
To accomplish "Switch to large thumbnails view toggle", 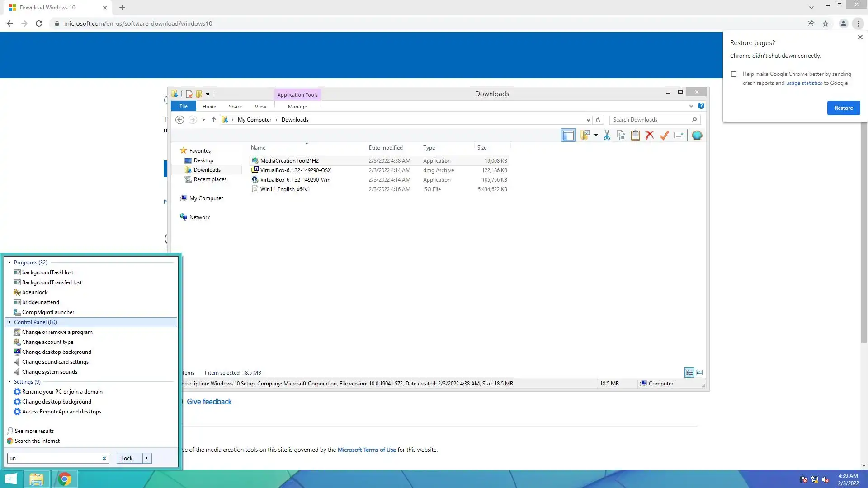I will point(699,372).
